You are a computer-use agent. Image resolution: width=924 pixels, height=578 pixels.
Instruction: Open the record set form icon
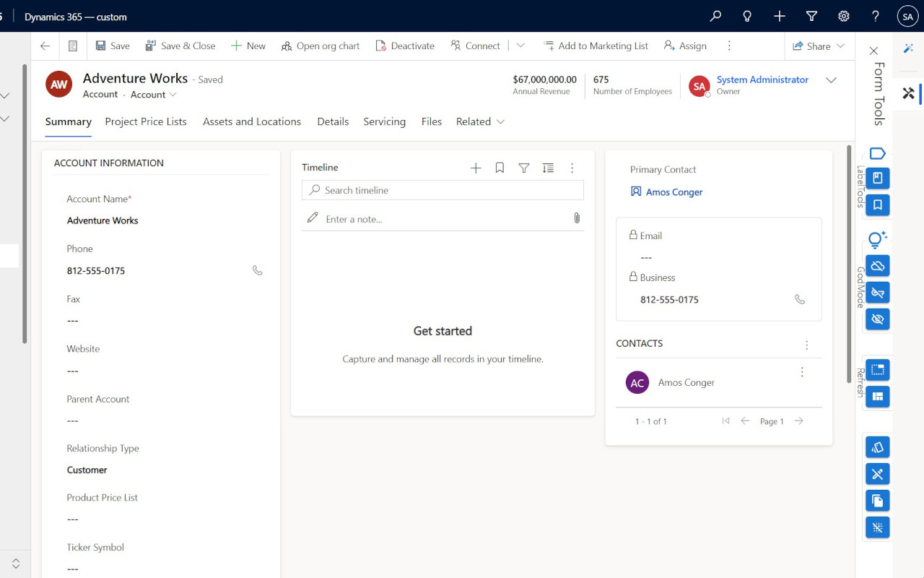click(x=73, y=46)
